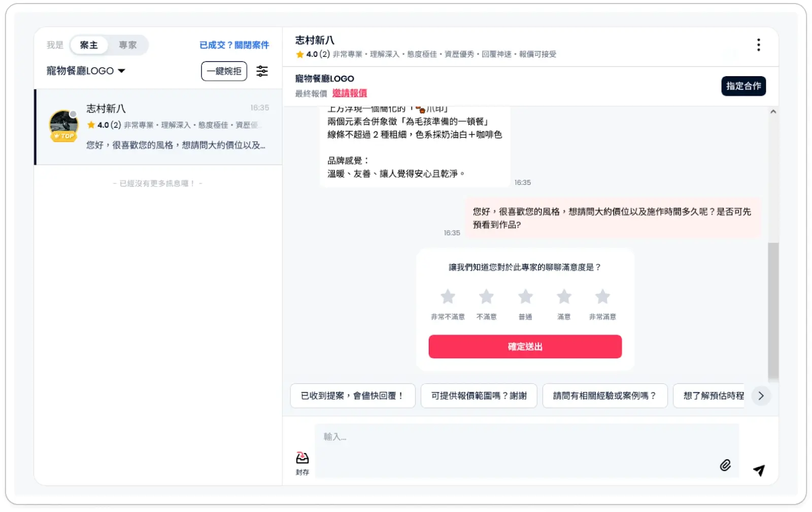Show more quick replies with right chevron
The image size is (812, 512).
(761, 396)
